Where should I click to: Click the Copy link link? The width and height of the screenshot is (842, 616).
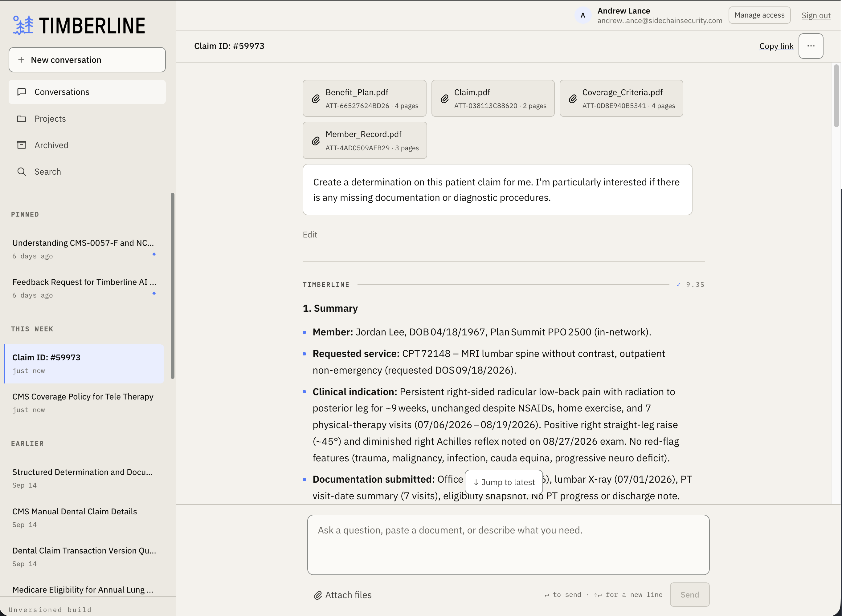pos(776,46)
